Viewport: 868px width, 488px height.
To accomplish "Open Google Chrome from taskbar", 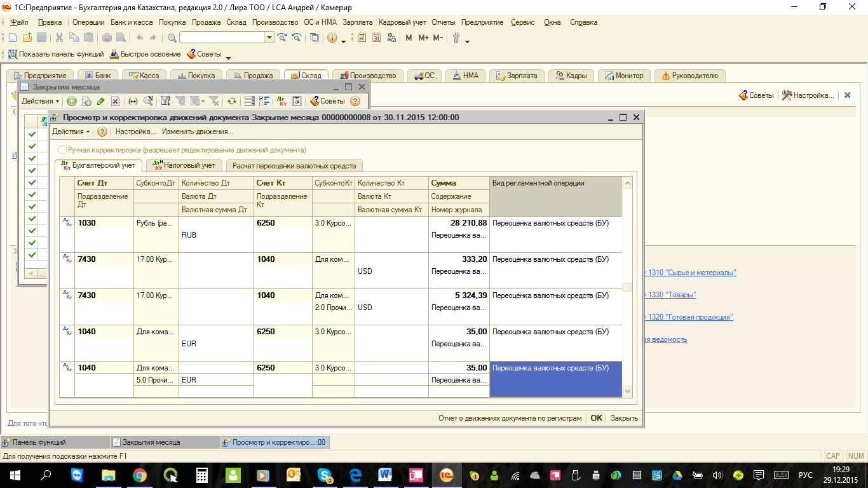I will [139, 475].
